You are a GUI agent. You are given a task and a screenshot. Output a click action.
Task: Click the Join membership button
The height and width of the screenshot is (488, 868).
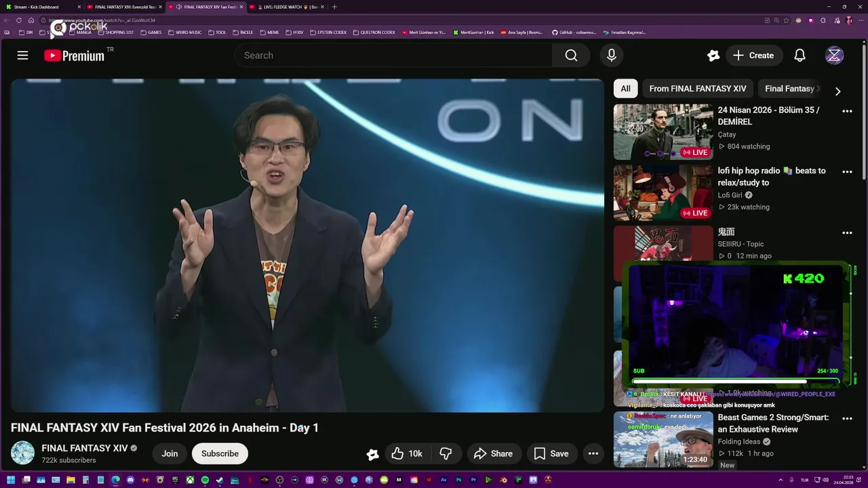(x=170, y=453)
